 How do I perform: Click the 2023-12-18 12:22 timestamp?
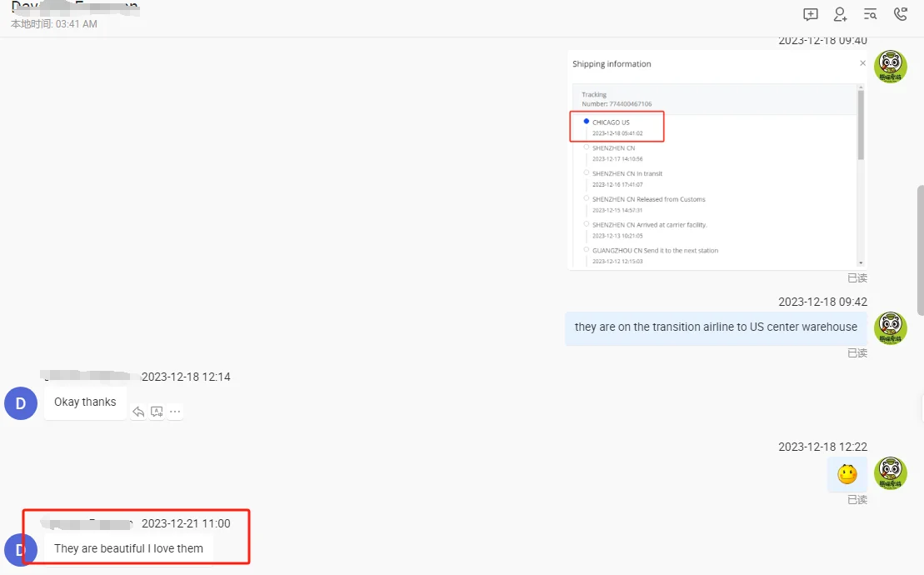pos(822,447)
